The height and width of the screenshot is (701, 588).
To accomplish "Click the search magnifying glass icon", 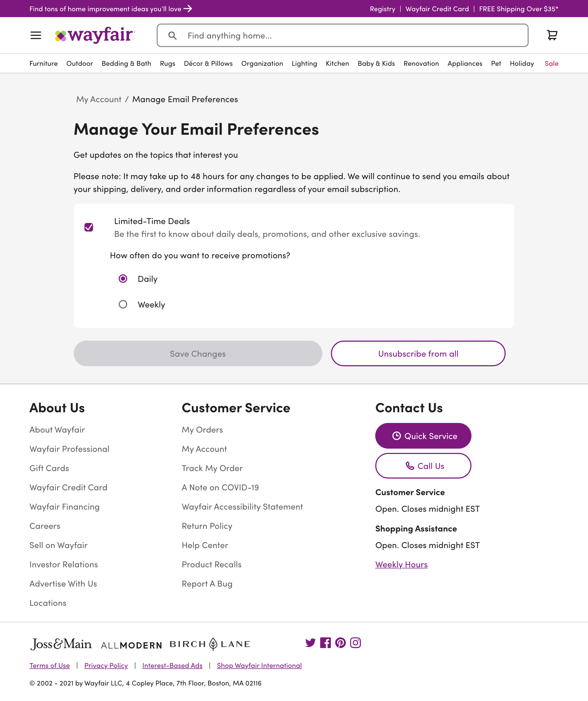I will tap(173, 35).
